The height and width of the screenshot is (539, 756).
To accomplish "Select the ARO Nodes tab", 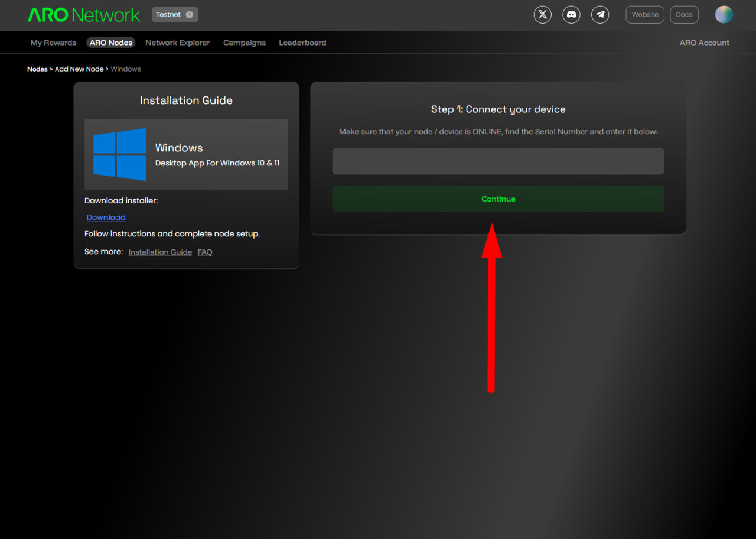I will click(111, 43).
